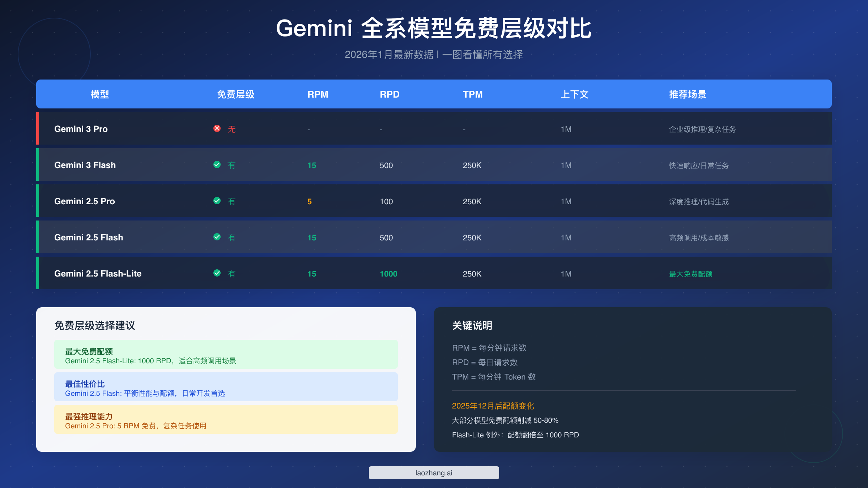Click the green check icon for Gemini 2.5 Flash
Image resolution: width=868 pixels, height=488 pixels.
217,237
